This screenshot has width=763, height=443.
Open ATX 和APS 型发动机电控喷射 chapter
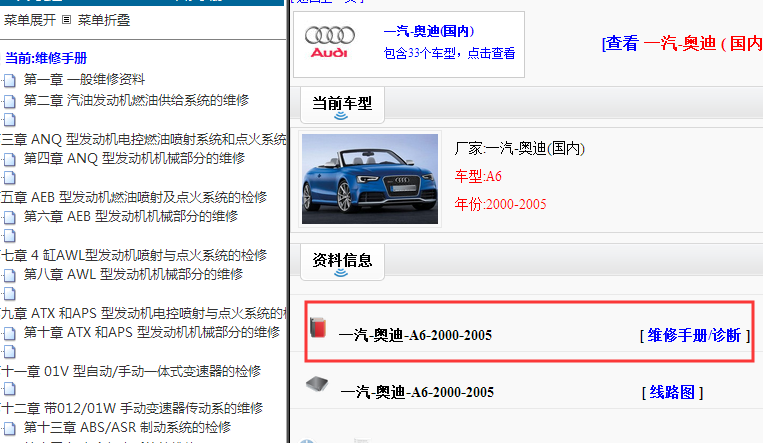pos(143,313)
